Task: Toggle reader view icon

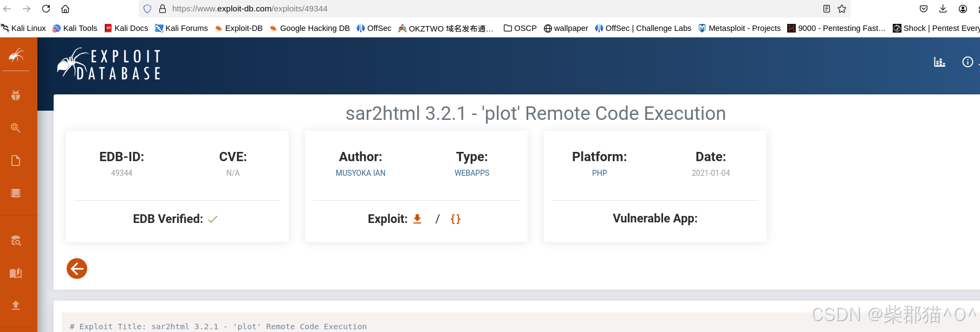Action: pyautogui.click(x=827, y=9)
